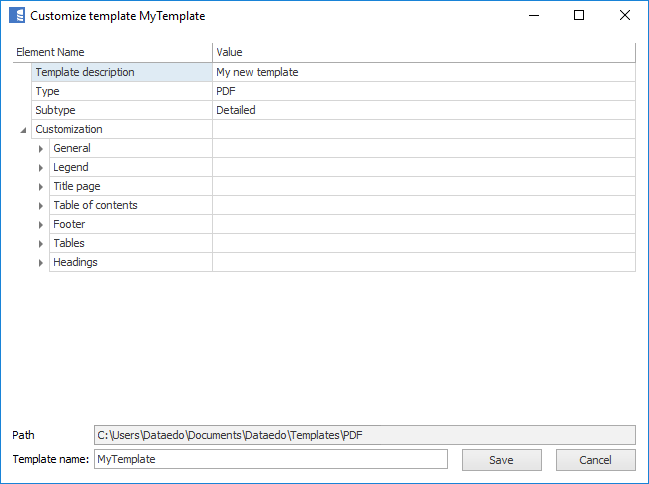Select the Template description row
The height and width of the screenshot is (484, 649).
[x=120, y=72]
